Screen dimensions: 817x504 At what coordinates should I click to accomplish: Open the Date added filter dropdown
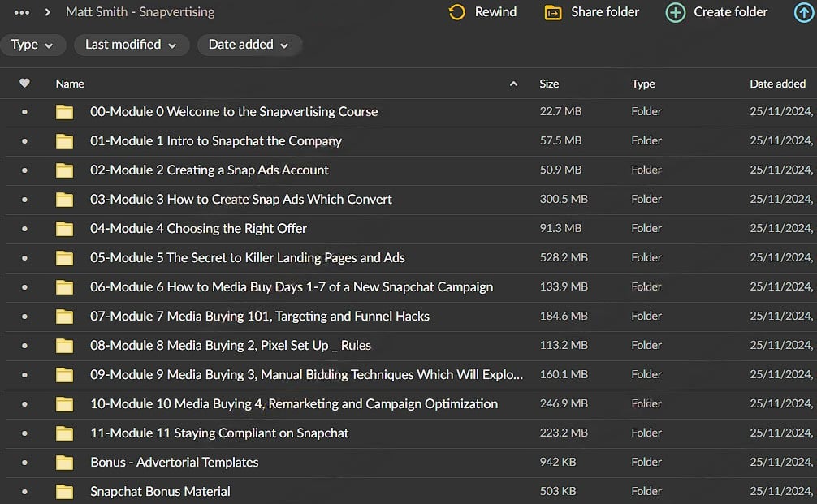[x=249, y=45]
